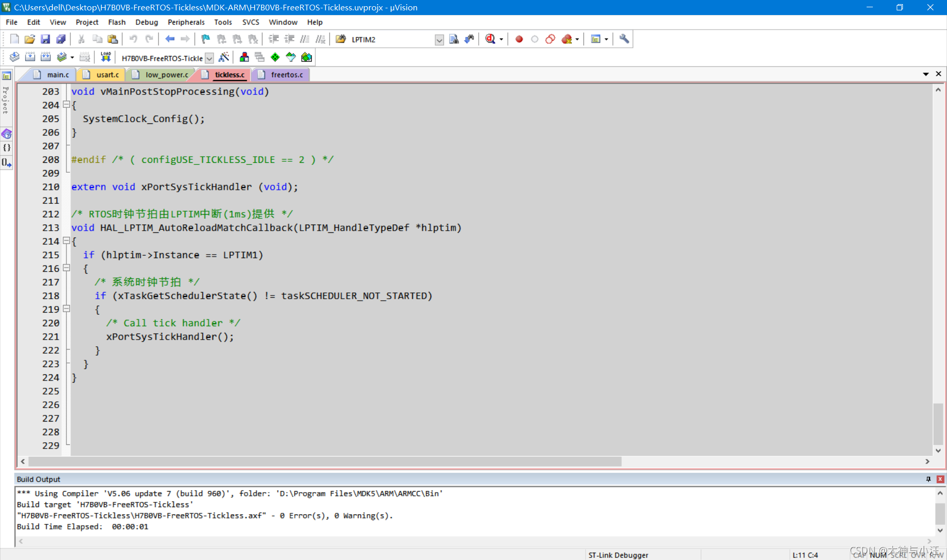Collapse the code fold at line 214
Image resolution: width=947 pixels, height=560 pixels.
66,241
